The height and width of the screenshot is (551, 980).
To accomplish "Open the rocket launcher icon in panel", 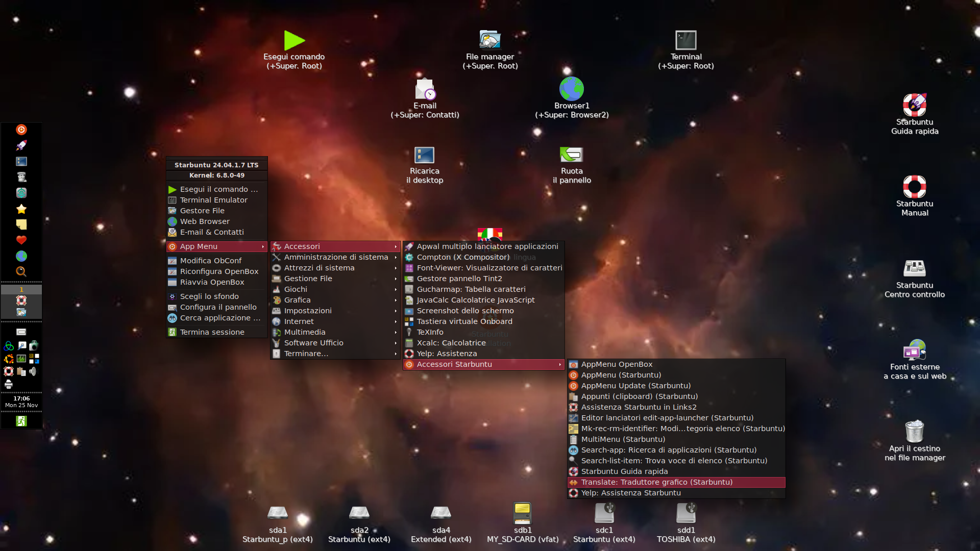I will (21, 145).
